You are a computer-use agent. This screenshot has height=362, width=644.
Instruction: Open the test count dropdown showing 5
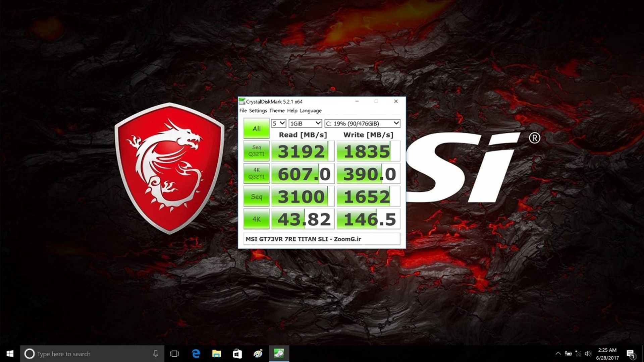point(278,123)
